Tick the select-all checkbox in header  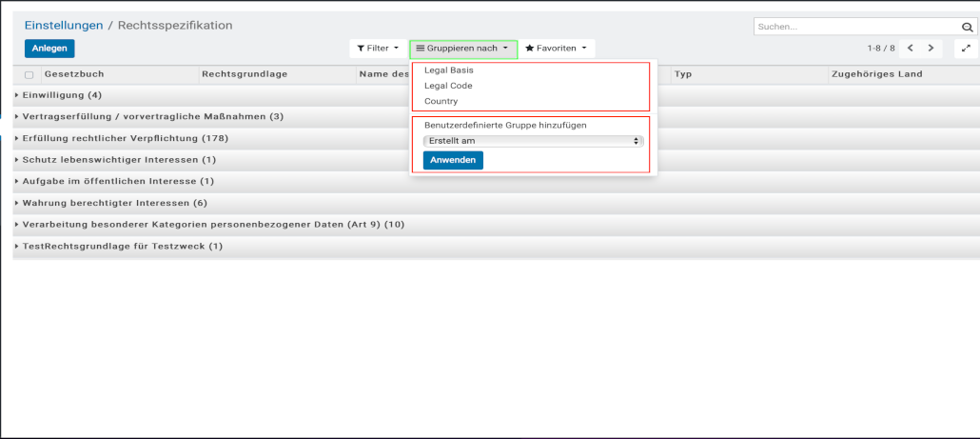29,74
